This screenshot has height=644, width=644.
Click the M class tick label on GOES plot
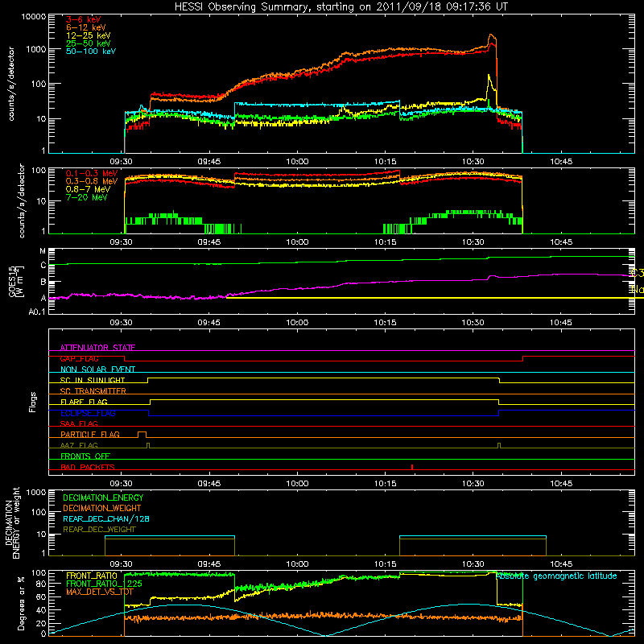43,251
